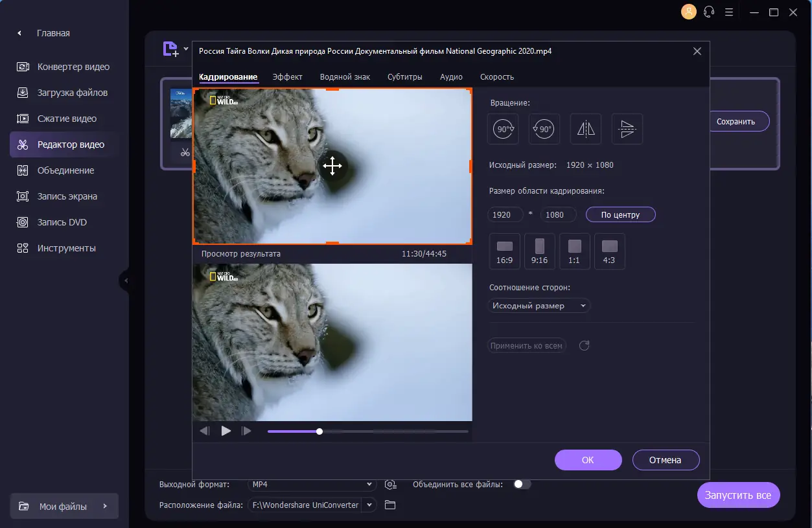Open Запись DVD section
This screenshot has width=812, height=528.
64,222
